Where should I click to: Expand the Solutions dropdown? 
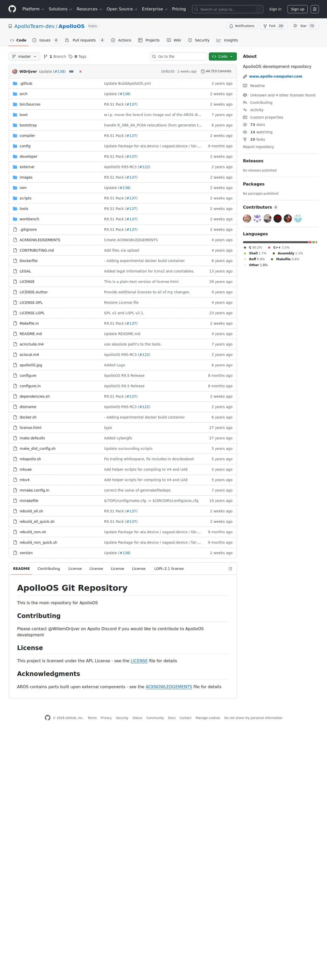(x=60, y=9)
